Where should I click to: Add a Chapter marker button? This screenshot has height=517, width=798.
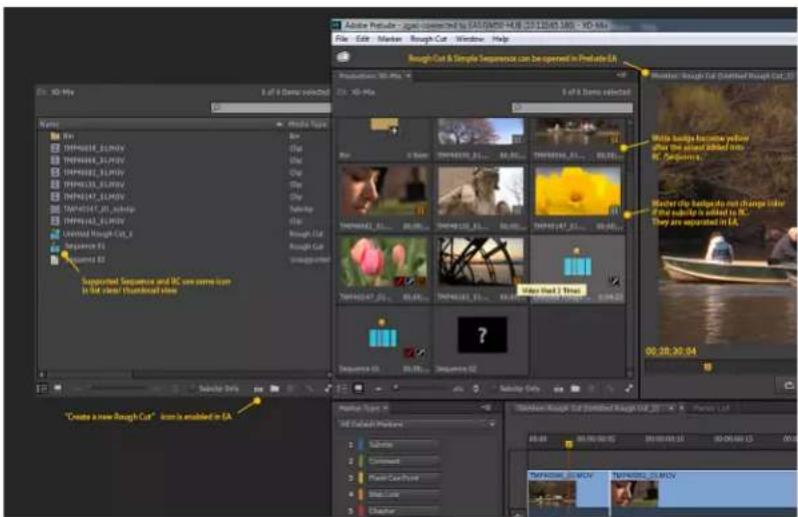pyautogui.click(x=402, y=510)
